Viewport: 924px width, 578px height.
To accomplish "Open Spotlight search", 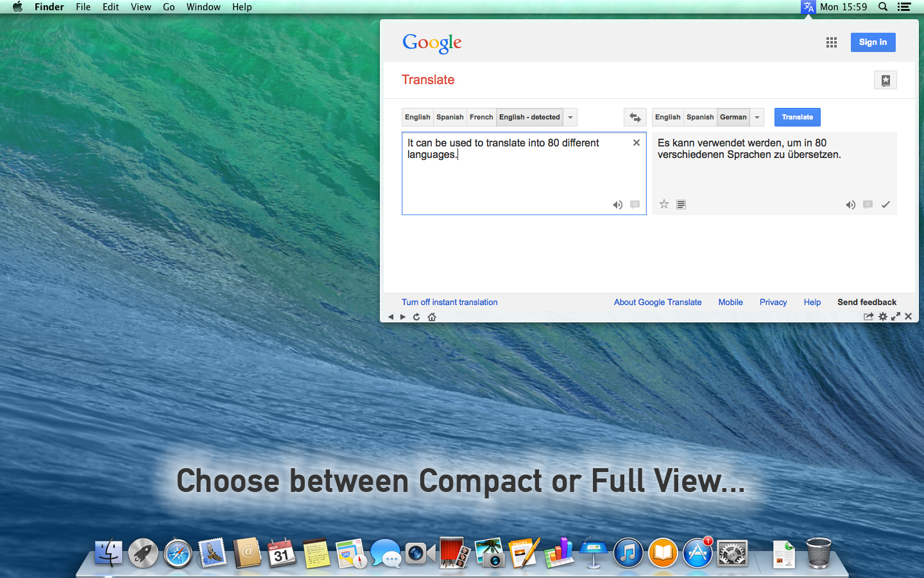I will (x=883, y=7).
